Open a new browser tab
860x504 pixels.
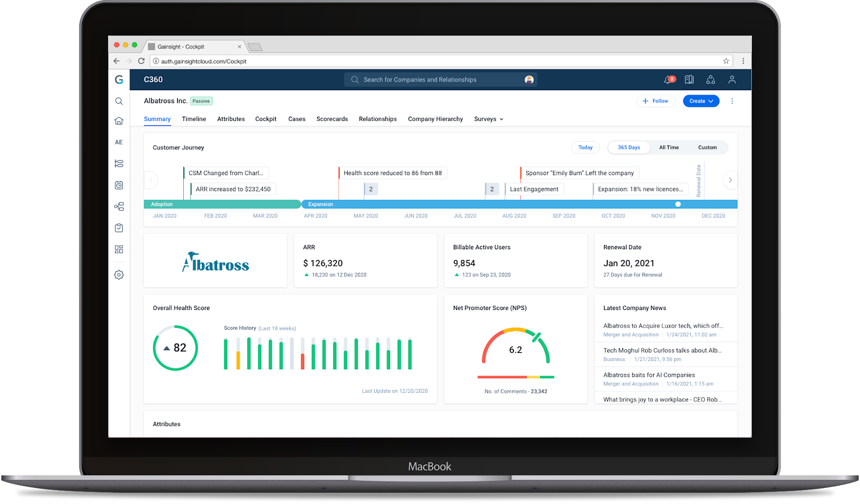click(x=255, y=47)
